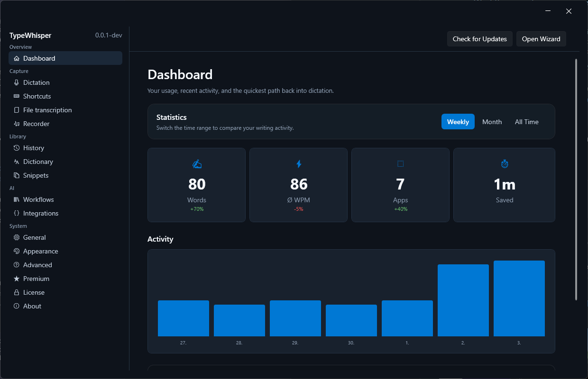Click the License padlock icon
The width and height of the screenshot is (588, 379).
(x=17, y=292)
